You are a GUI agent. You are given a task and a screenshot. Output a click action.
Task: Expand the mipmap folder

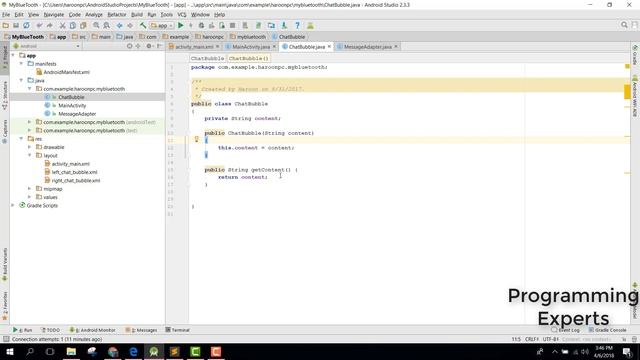29,189
